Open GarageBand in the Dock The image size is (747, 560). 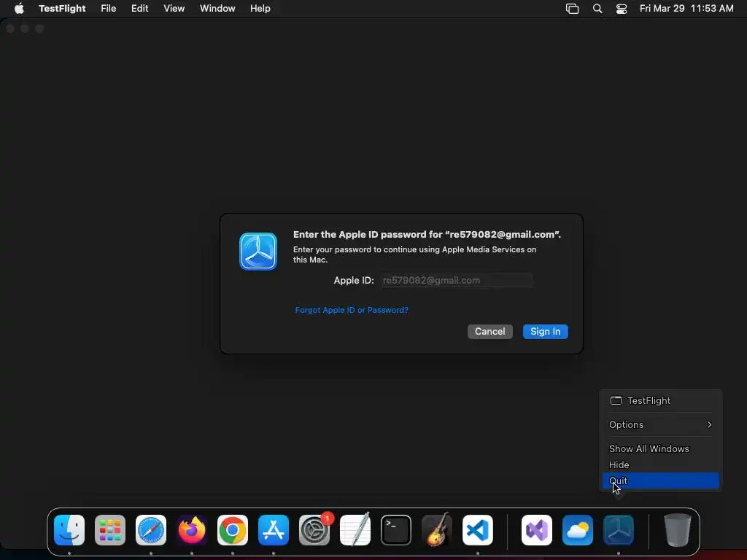point(437,530)
